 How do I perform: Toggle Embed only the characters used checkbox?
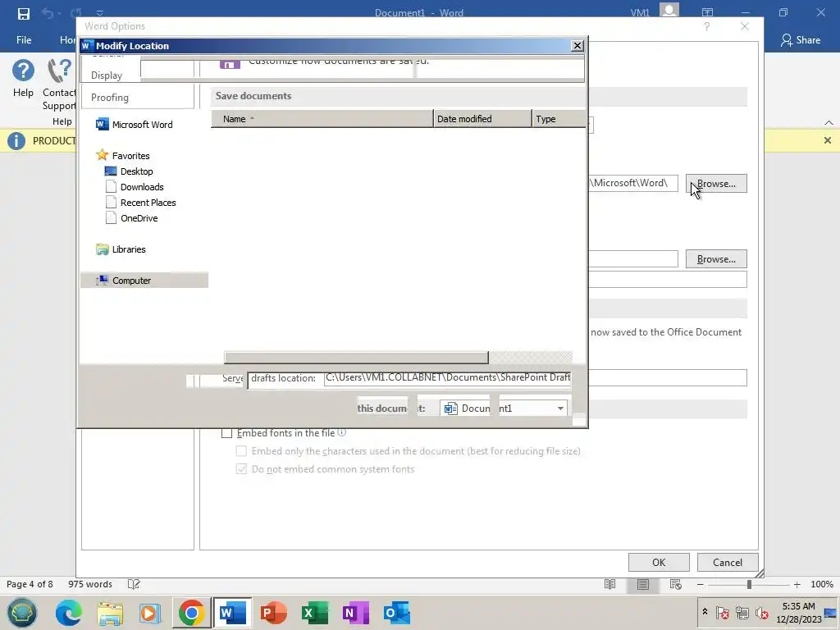(242, 451)
